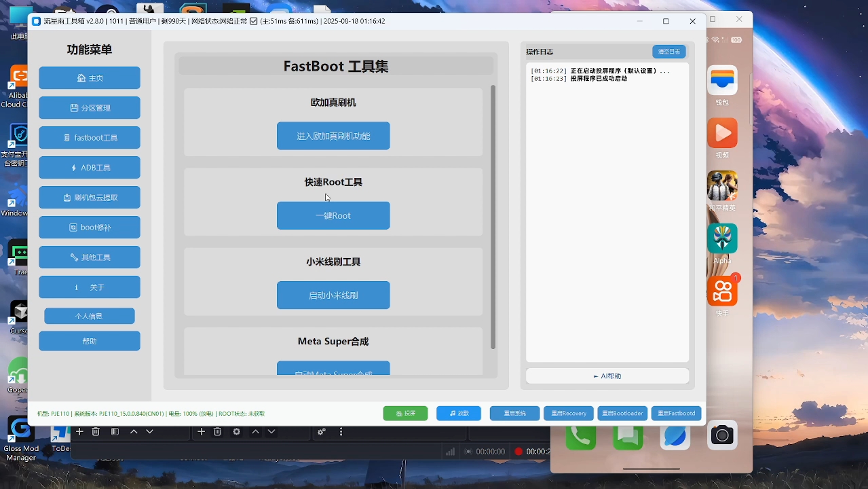Open the 视频 video app on phone screen
868x489 pixels.
coord(722,133)
